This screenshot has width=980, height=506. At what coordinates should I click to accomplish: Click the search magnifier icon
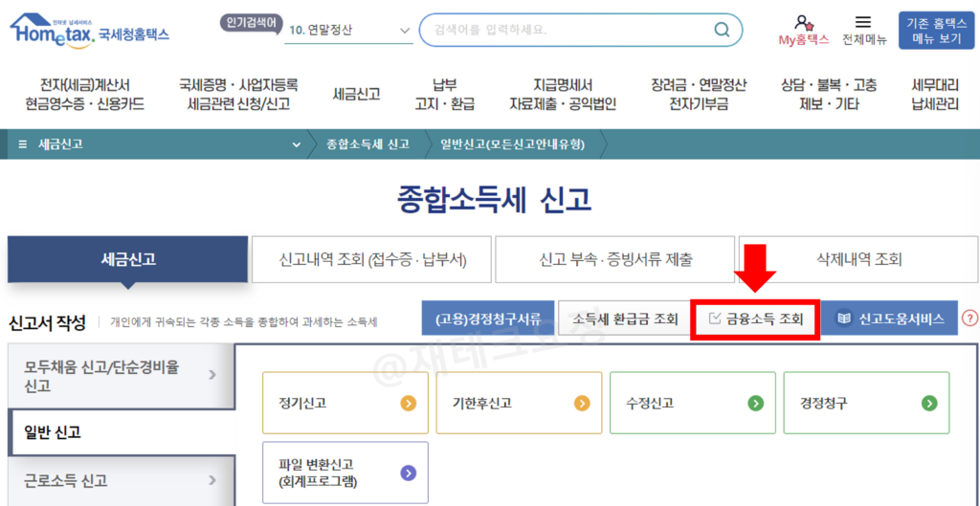[722, 30]
